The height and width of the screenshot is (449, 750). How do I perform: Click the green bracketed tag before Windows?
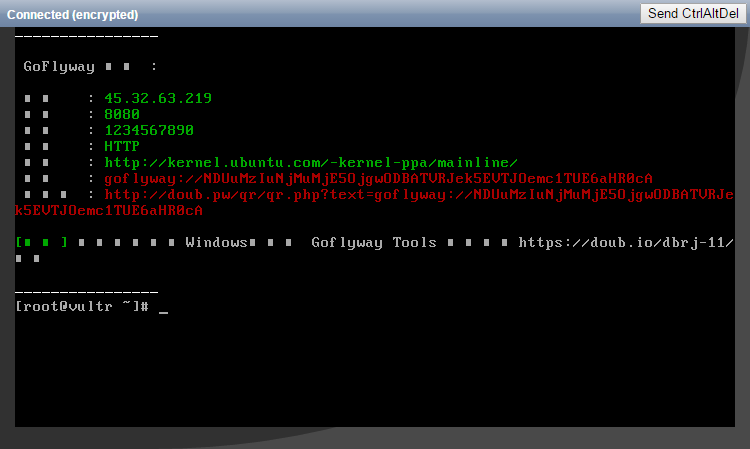click(42, 242)
